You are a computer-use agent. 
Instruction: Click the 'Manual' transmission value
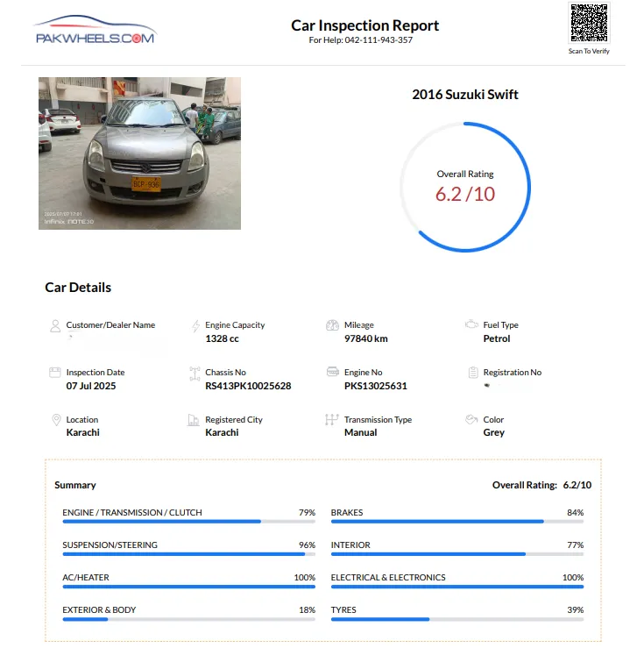361,432
